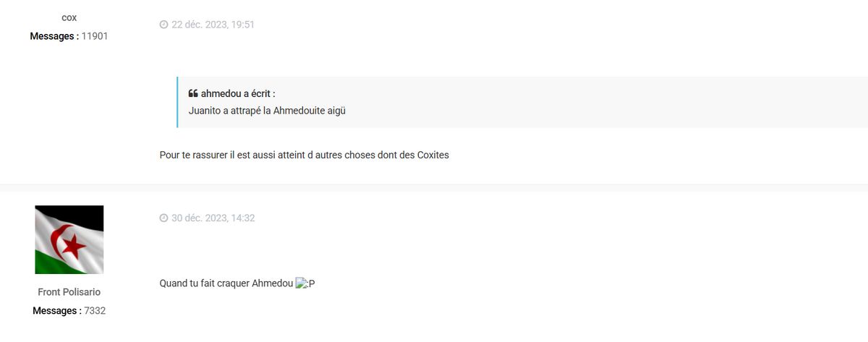The image size is (868, 342).
Task: Click the bold Messages label under cox
Action: 54,36
